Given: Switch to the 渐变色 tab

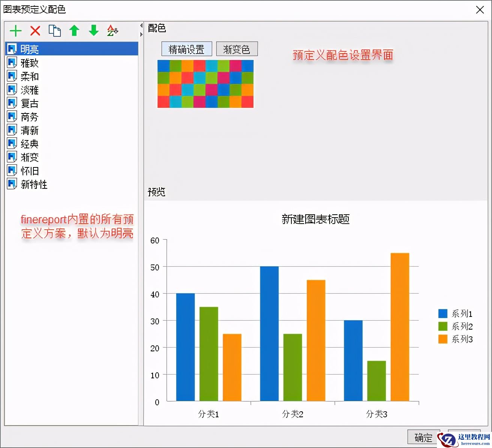Looking at the screenshot, I should tap(237, 49).
